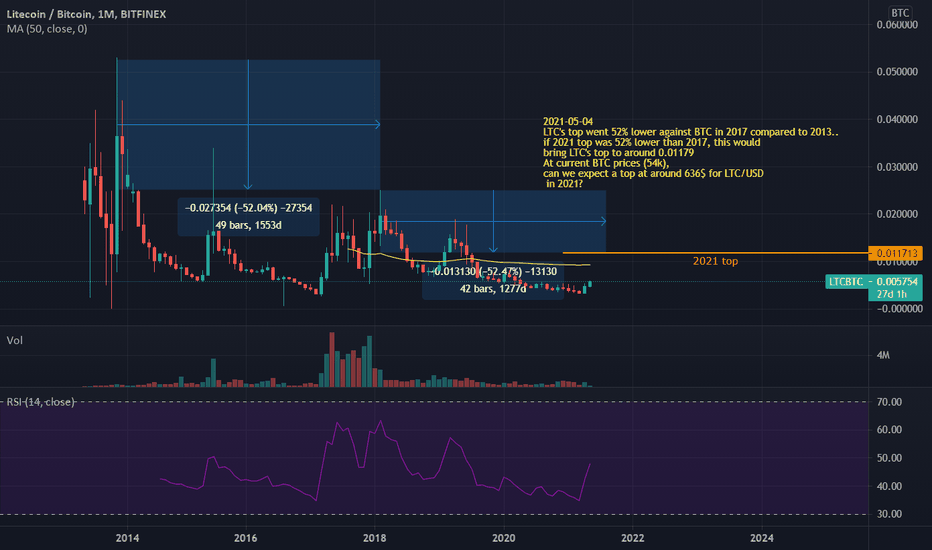Click the 40.00 RSI axis label
The height and width of the screenshot is (550, 932).
coord(889,486)
